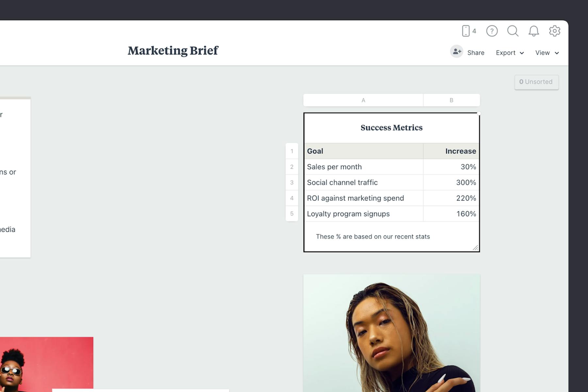The image size is (588, 392).
Task: Open the mobile device preview icon
Action: pyautogui.click(x=466, y=31)
